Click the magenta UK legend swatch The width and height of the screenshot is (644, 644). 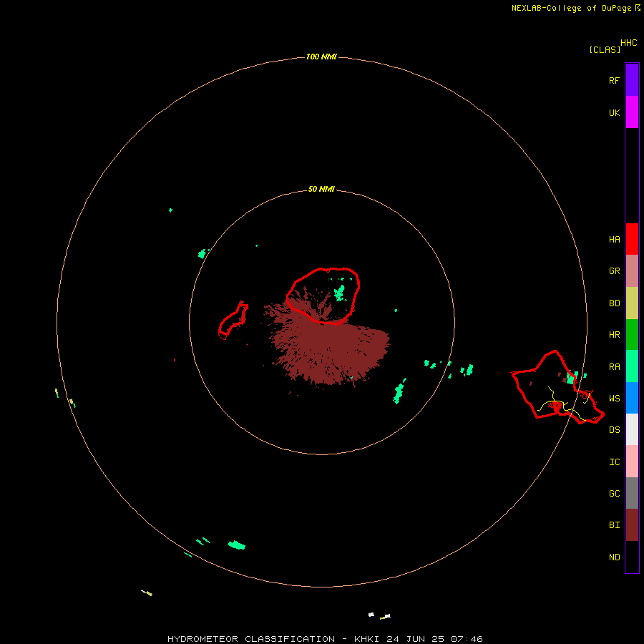pos(632,112)
